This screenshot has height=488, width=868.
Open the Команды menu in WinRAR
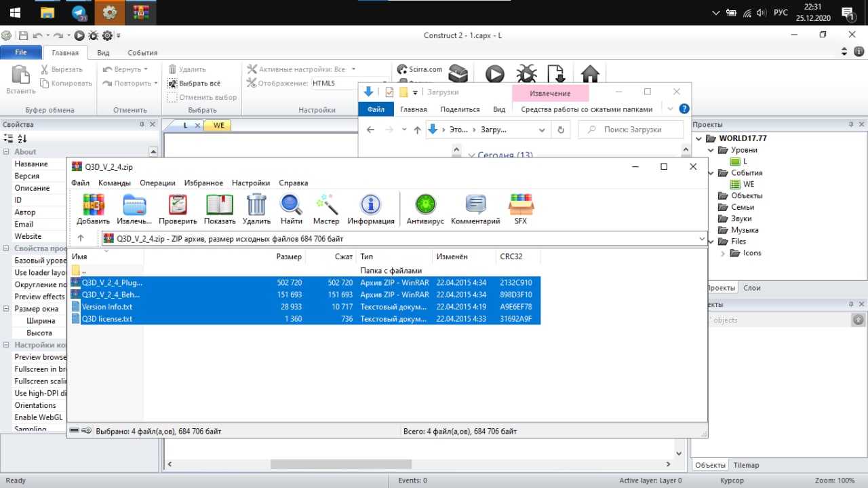coord(115,183)
